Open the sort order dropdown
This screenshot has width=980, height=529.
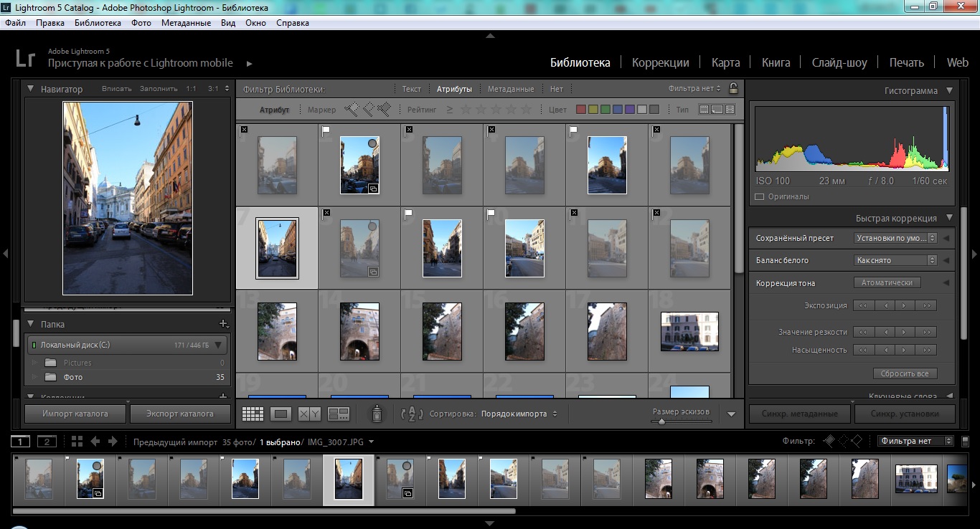[519, 414]
